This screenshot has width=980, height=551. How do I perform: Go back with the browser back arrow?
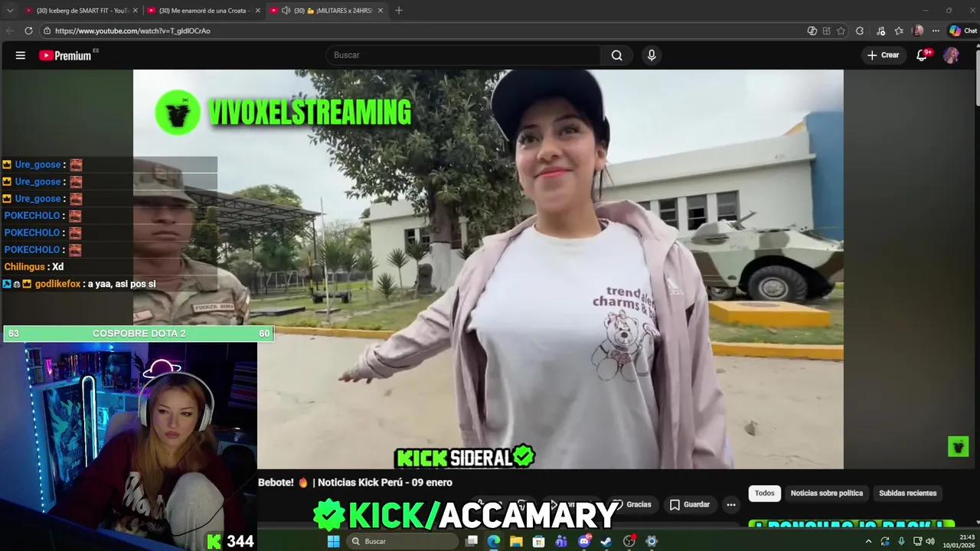(10, 31)
